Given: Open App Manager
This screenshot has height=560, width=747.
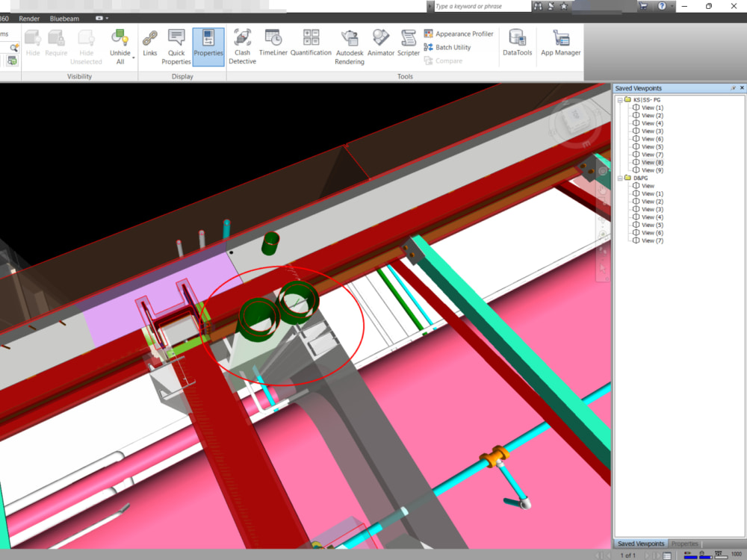Looking at the screenshot, I should 561,43.
